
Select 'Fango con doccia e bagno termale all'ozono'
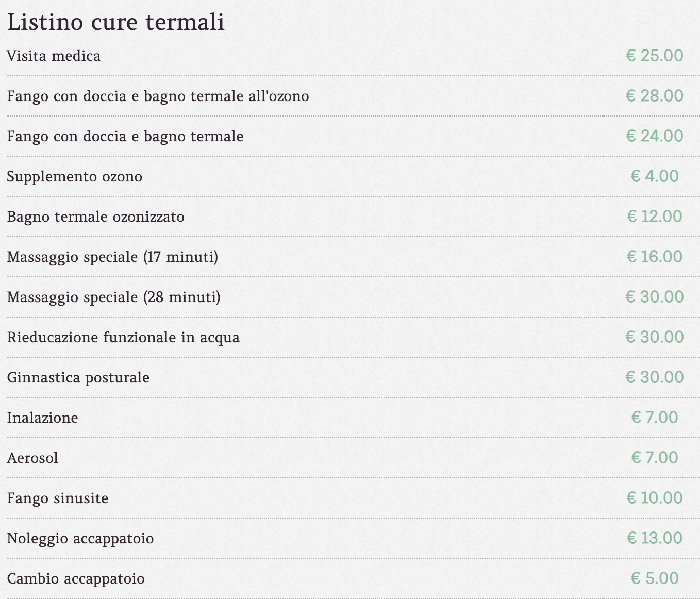pos(158,96)
